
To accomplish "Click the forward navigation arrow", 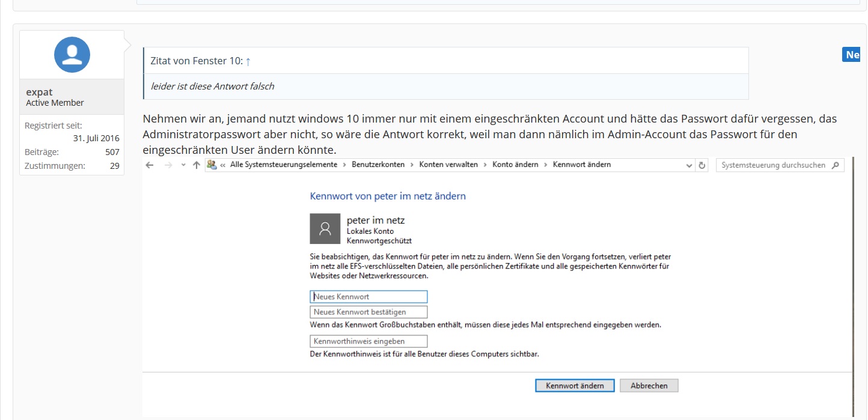I will 168,165.
